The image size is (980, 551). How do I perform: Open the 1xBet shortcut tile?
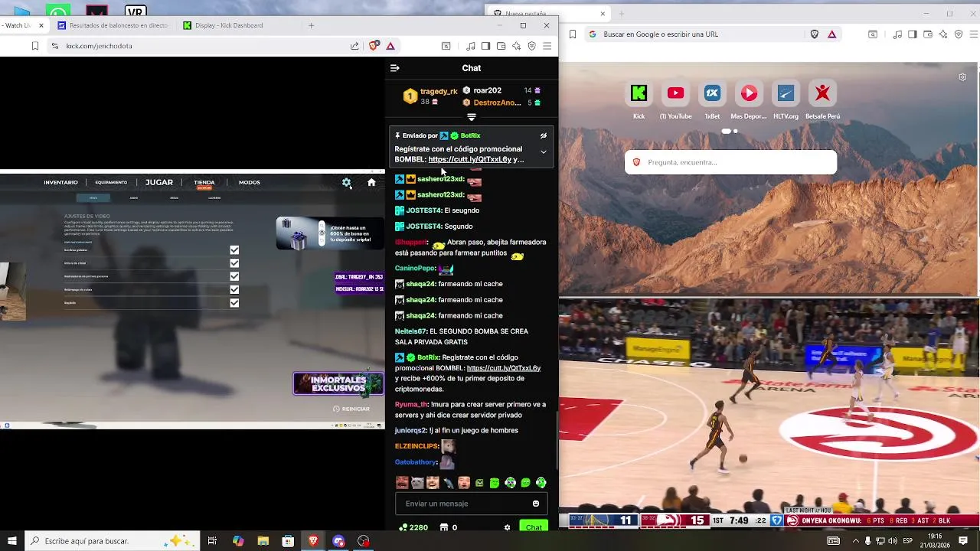pos(712,99)
